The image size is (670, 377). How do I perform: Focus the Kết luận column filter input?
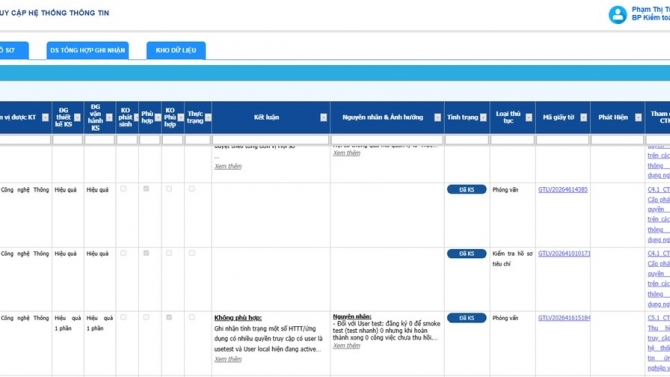pos(270,140)
